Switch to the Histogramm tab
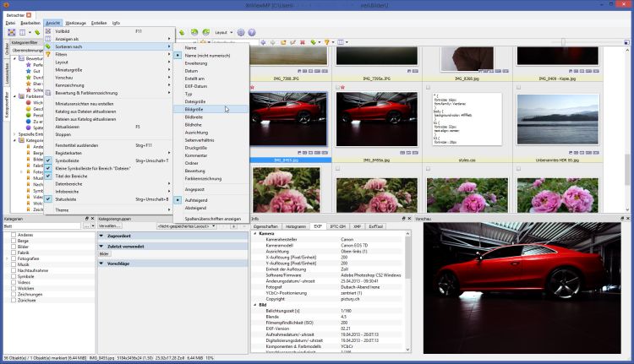 tap(296, 226)
